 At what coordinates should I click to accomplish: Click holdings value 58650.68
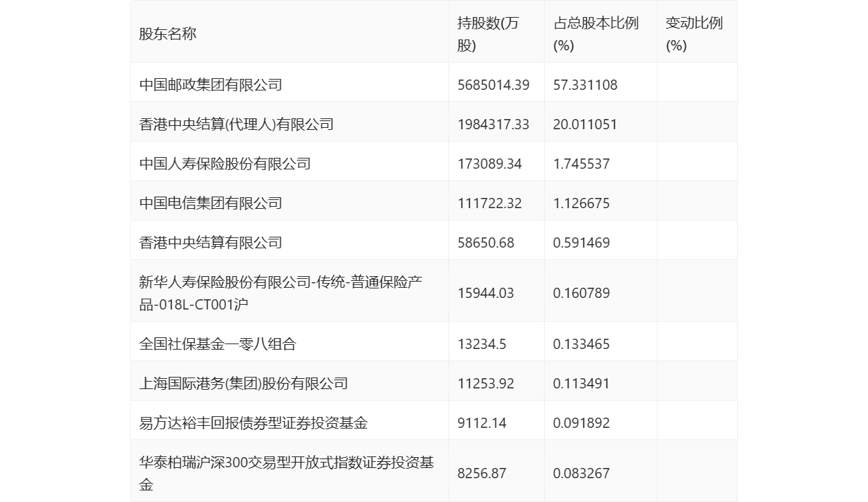[486, 243]
